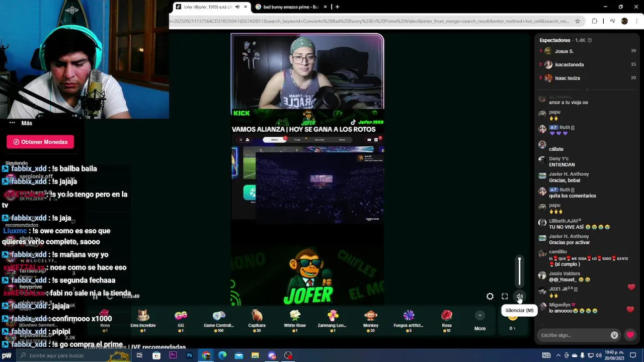Viewport: 644px width, 362px height.
Task: Send the GG gift
Action: point(181,321)
